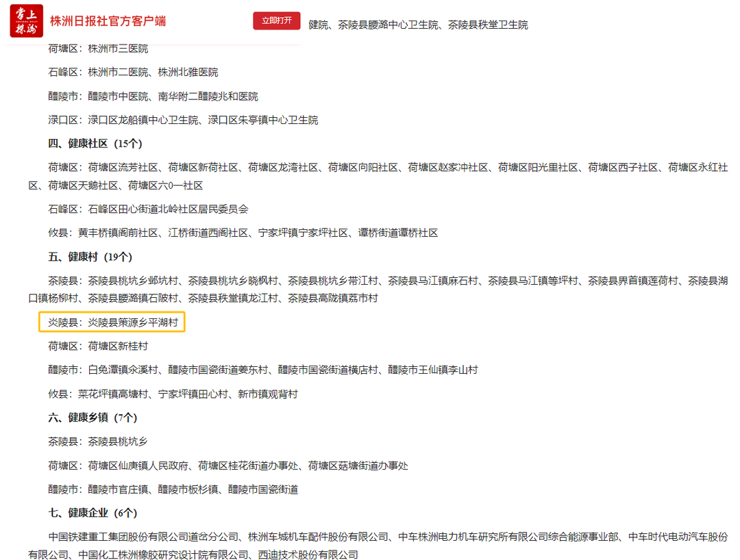The height and width of the screenshot is (560, 740).
Task: Click the 石峰区田心街道北岭社区居民委员会 line
Action: coord(148,209)
